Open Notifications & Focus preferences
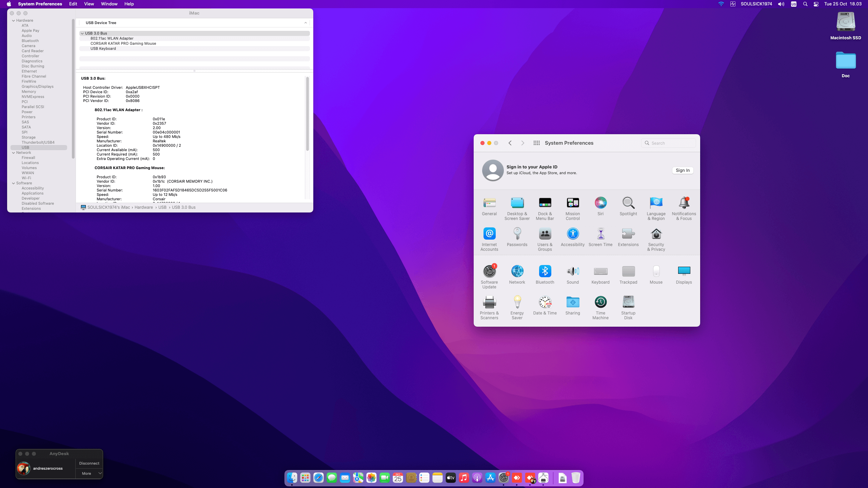The image size is (868, 488). click(x=684, y=208)
